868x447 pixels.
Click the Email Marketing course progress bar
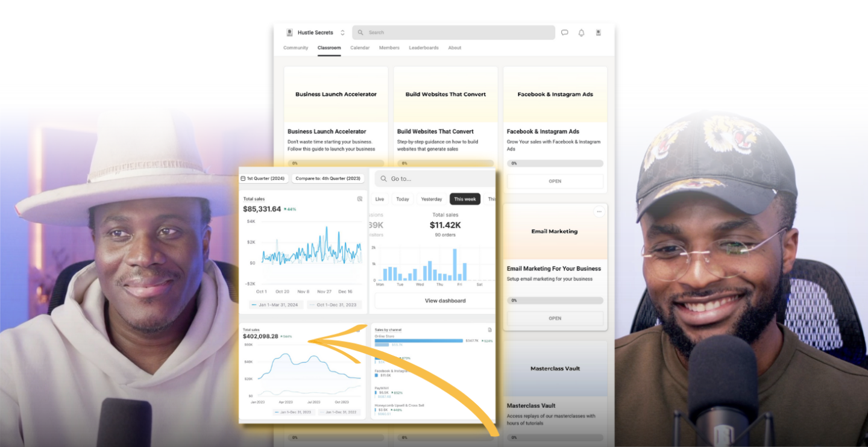(x=555, y=300)
